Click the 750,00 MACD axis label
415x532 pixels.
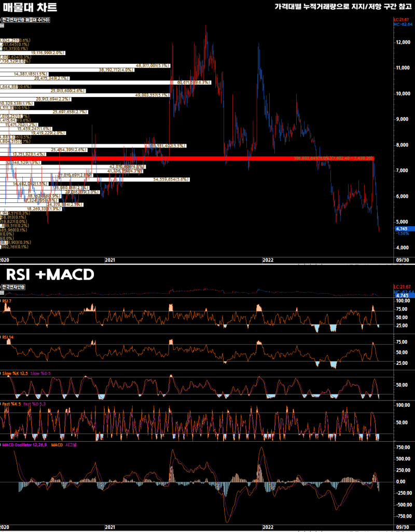click(x=403, y=447)
